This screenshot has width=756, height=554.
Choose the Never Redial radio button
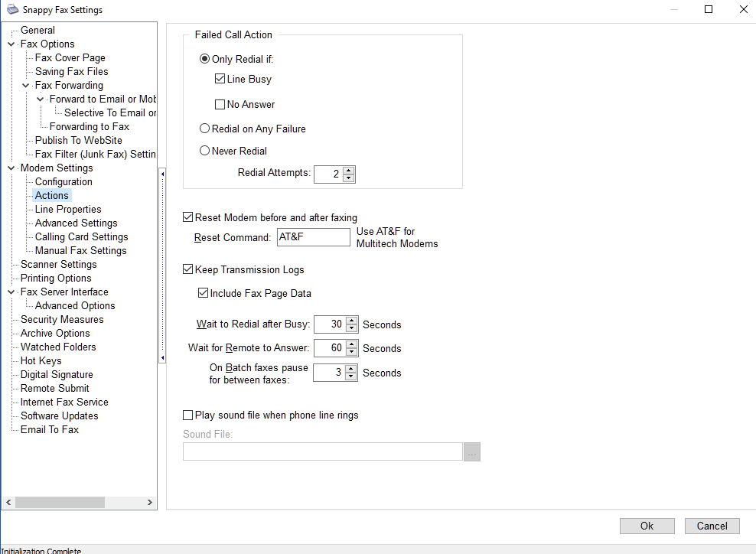click(x=205, y=151)
